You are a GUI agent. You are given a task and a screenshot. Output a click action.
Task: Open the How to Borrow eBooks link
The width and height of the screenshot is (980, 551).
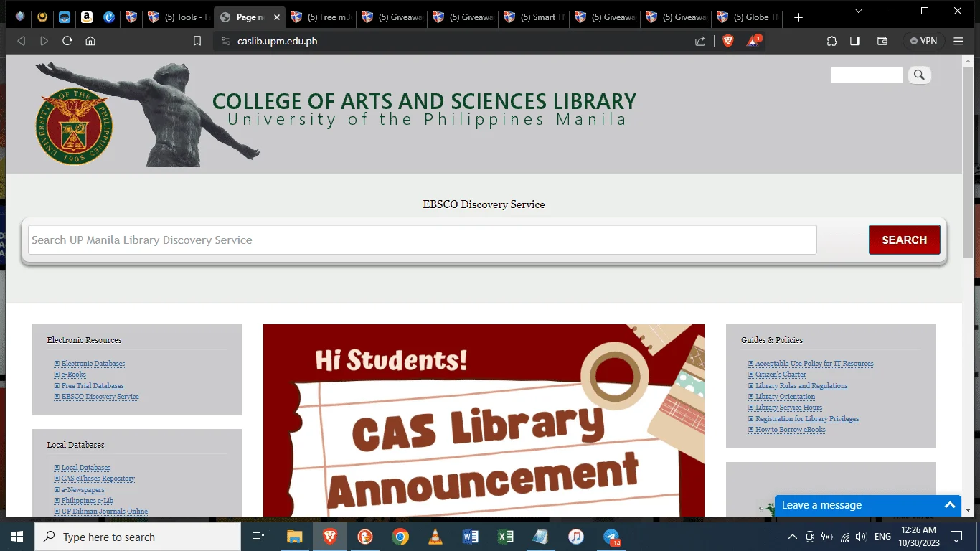(x=791, y=430)
